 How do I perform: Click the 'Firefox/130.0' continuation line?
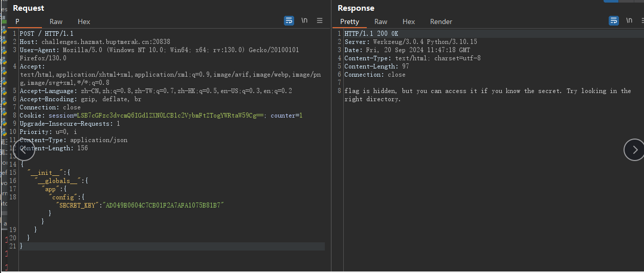(43, 58)
